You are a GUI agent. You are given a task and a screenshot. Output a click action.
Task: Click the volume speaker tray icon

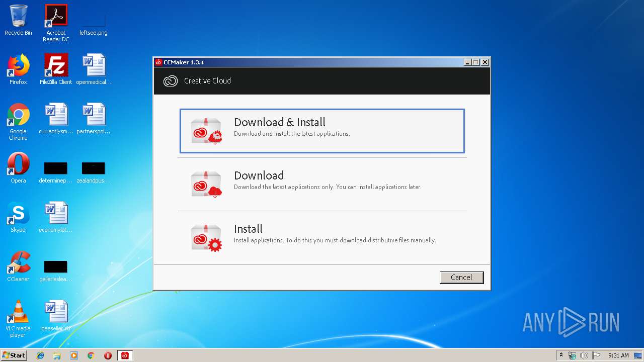click(584, 355)
